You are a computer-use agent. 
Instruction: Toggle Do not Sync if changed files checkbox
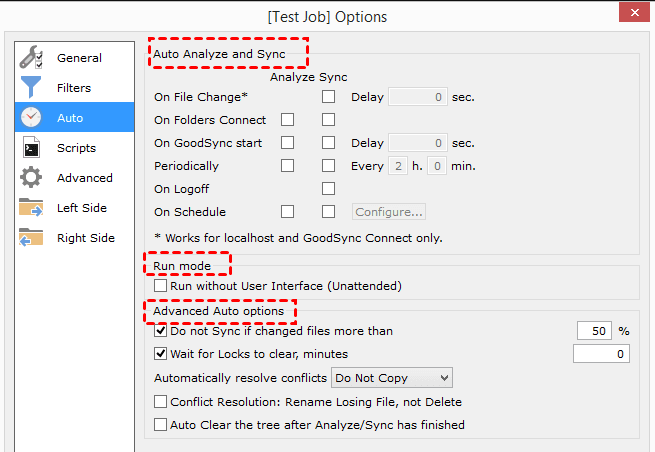(161, 331)
